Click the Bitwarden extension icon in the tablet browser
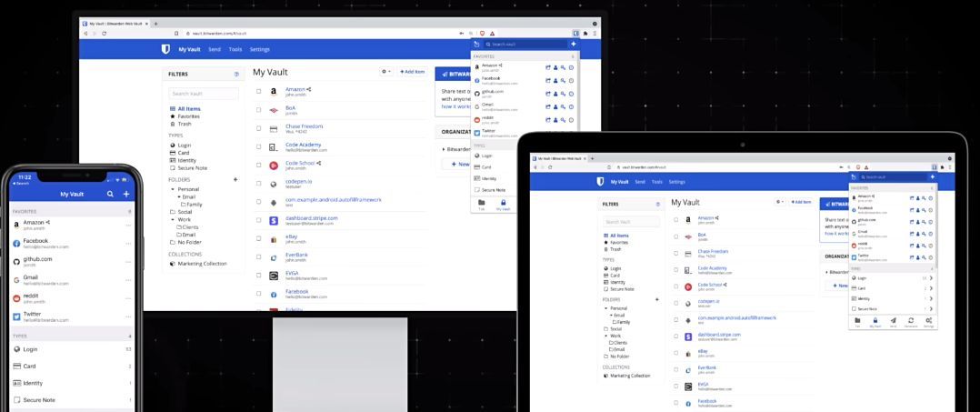The image size is (980, 412). pos(935,167)
